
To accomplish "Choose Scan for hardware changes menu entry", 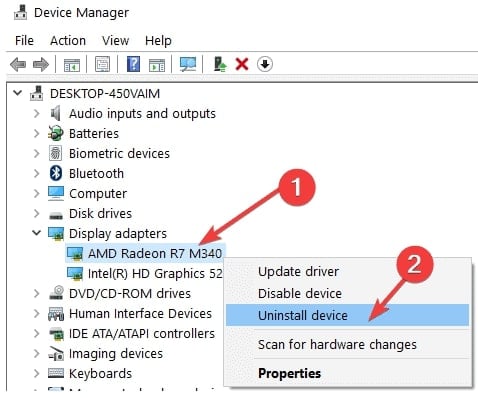I will coord(347,344).
